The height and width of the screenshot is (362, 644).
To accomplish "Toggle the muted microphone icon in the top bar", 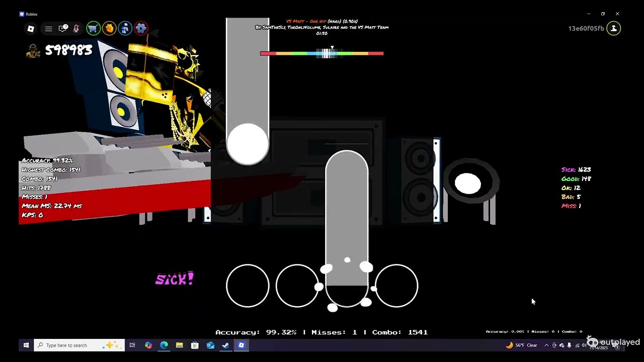I will pos(76,29).
